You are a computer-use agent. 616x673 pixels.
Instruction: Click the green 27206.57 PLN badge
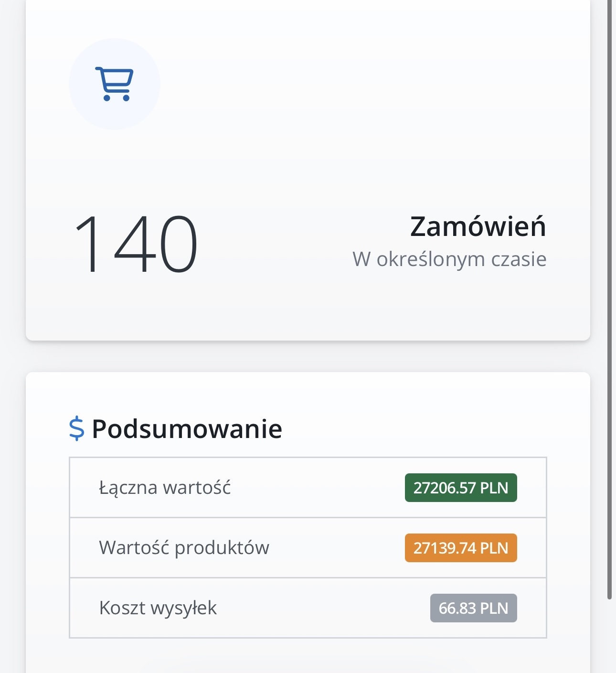[x=461, y=488]
